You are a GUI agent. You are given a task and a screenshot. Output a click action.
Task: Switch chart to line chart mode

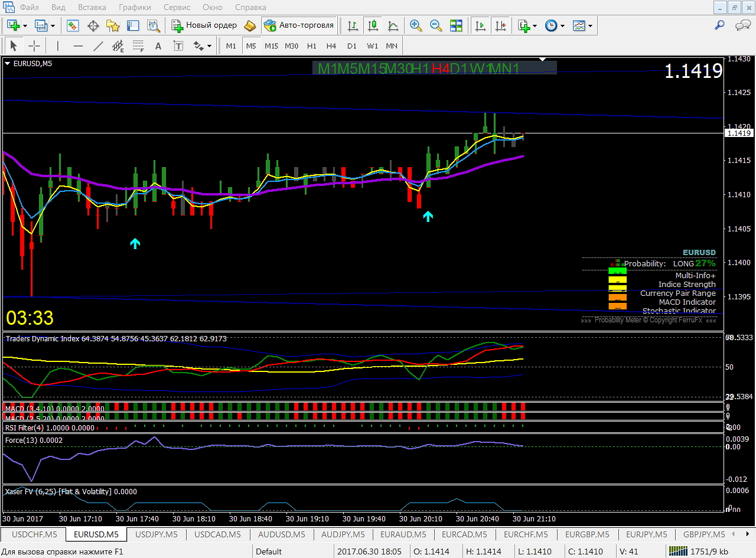point(393,25)
